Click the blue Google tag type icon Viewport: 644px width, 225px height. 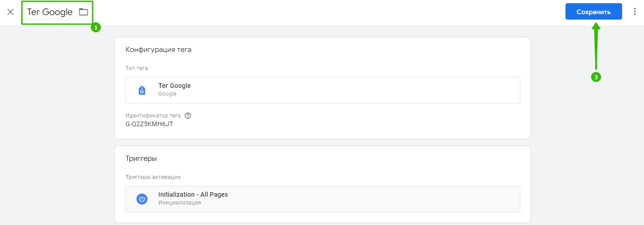click(x=142, y=90)
